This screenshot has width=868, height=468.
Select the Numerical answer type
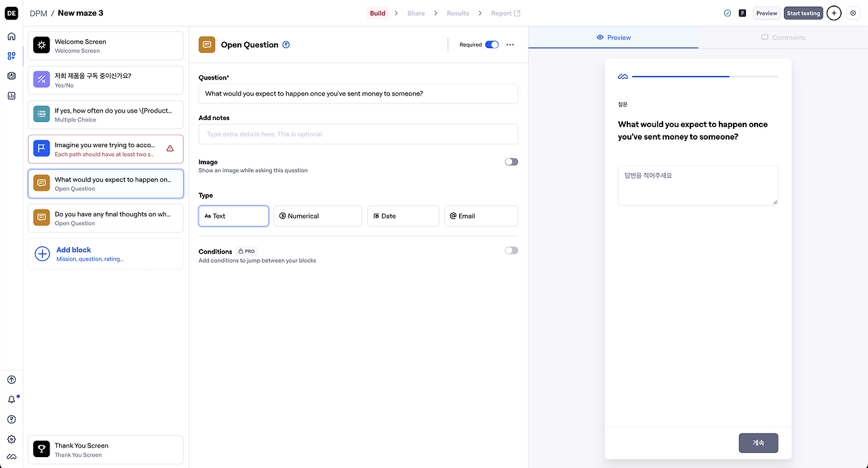318,216
